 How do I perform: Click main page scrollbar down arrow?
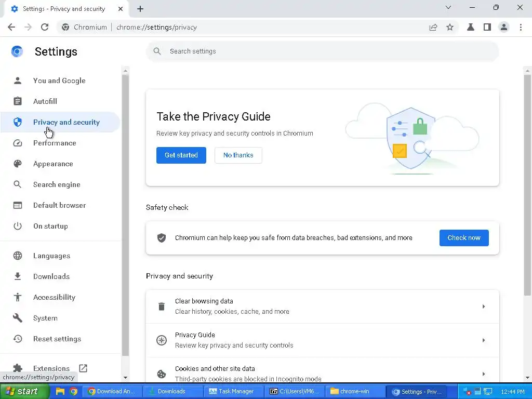point(527,377)
